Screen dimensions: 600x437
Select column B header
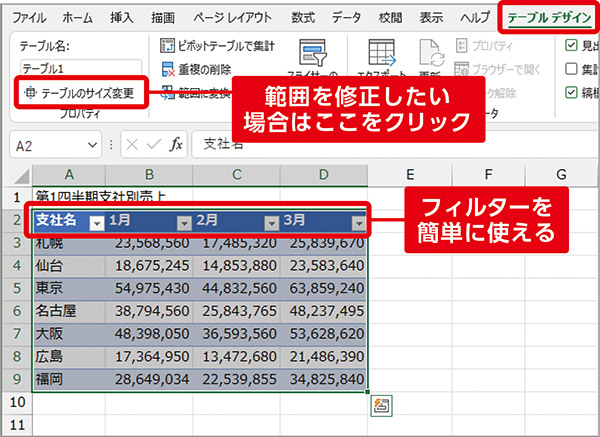click(x=149, y=175)
